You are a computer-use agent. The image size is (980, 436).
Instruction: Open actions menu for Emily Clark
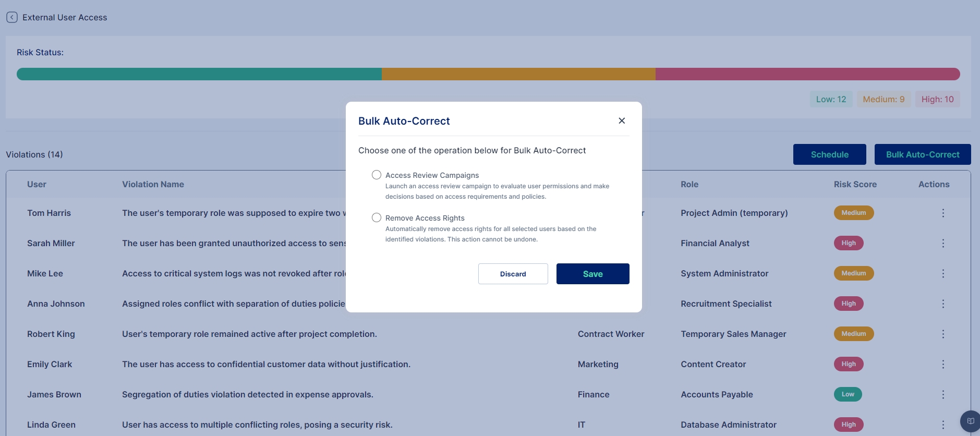[942, 365]
